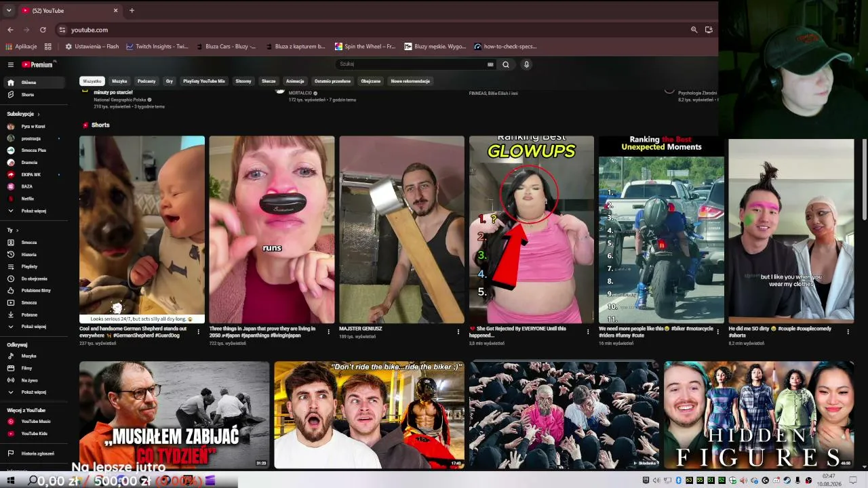The height and width of the screenshot is (488, 868).
Task: Open a new browser tab
Action: [132, 10]
